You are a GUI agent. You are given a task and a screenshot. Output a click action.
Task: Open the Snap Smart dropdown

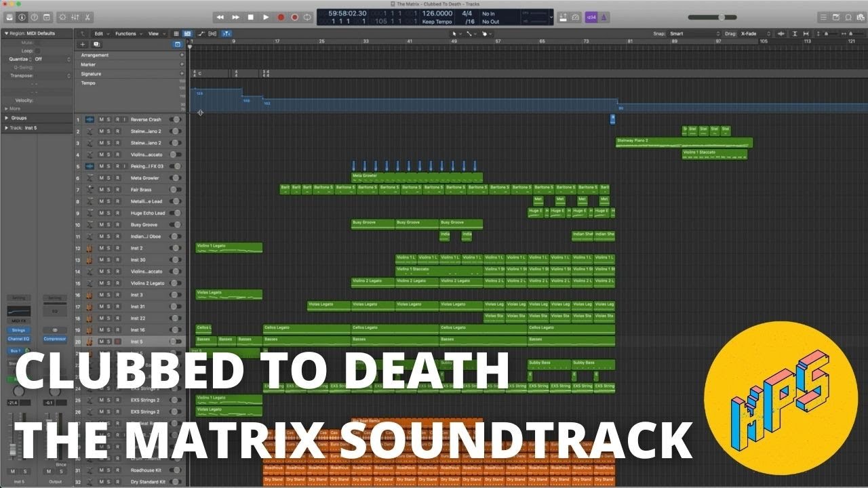click(694, 33)
